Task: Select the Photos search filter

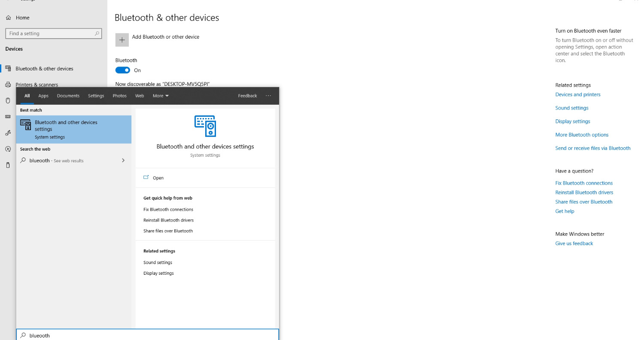Action: 119,96
